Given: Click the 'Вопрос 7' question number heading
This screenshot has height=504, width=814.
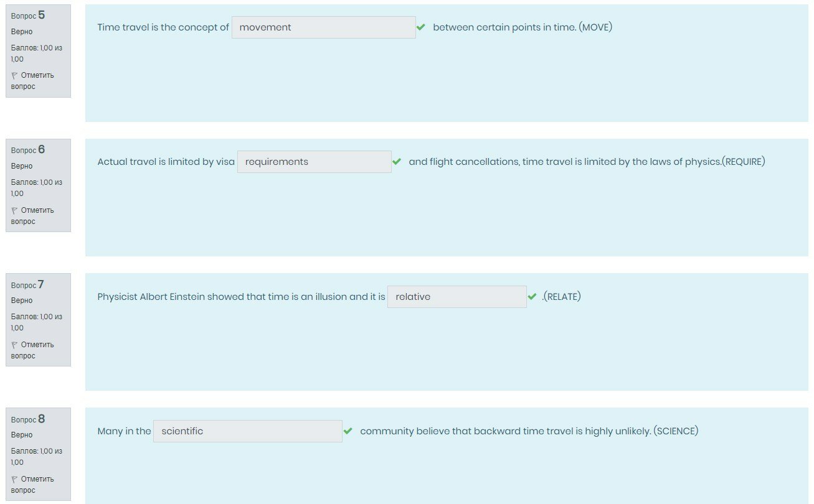Looking at the screenshot, I should click(28, 285).
